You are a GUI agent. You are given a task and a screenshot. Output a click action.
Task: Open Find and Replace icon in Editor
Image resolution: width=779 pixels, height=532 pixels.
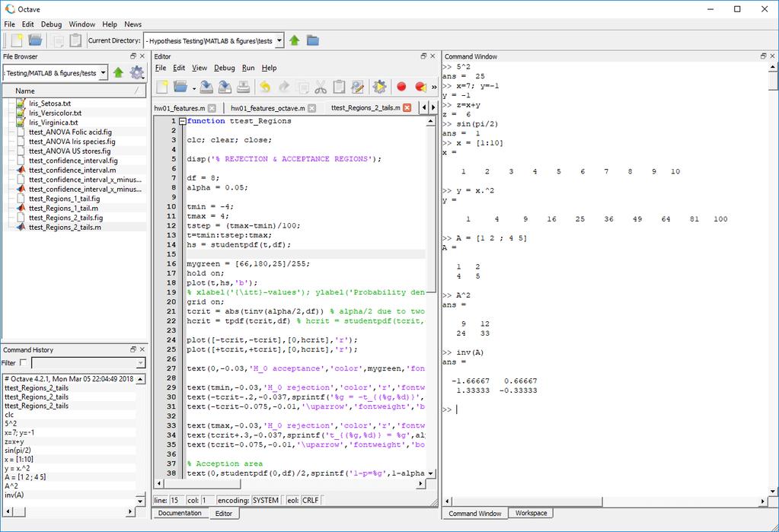[357, 87]
